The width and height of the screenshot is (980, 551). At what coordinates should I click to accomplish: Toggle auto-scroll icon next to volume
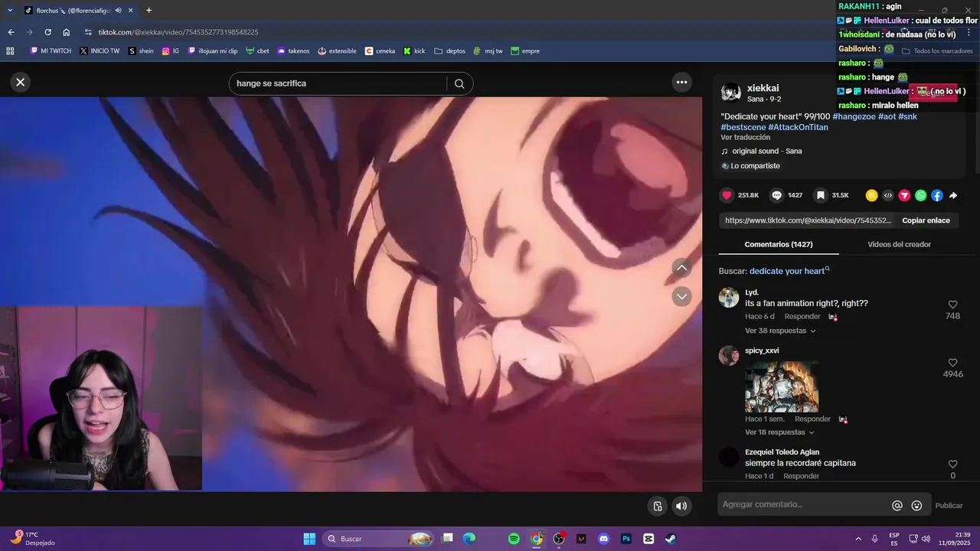(x=658, y=506)
